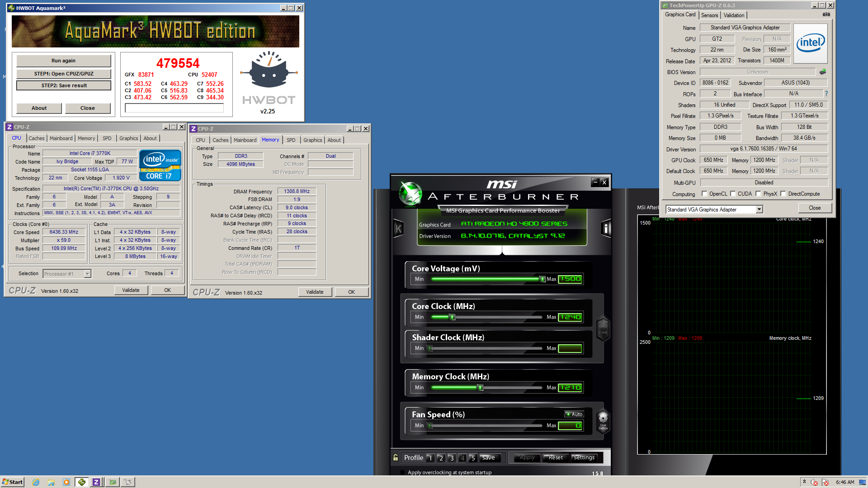868x488 pixels.
Task: Enable DirectCompute checkbox in GPU-Z
Action: (x=783, y=194)
